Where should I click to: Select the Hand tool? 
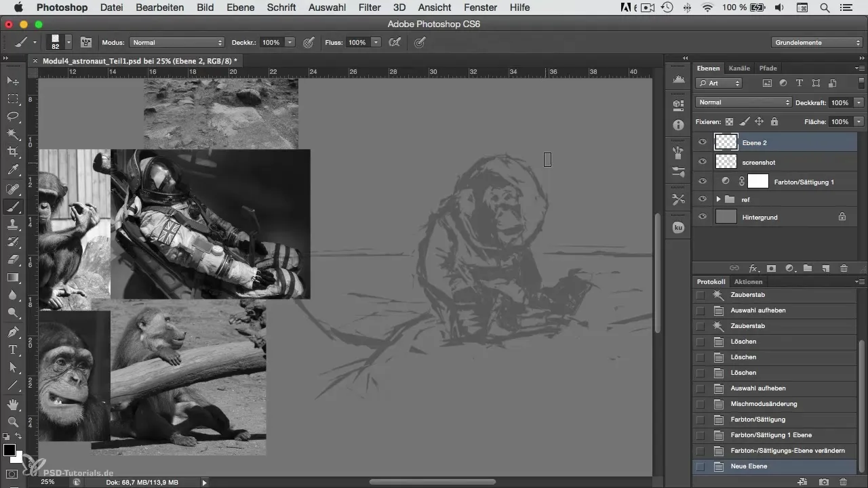12,405
